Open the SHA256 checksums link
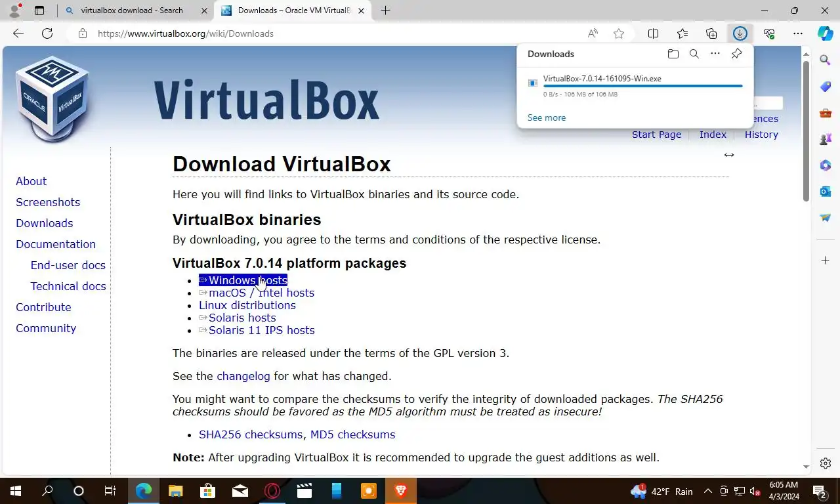 click(x=251, y=434)
